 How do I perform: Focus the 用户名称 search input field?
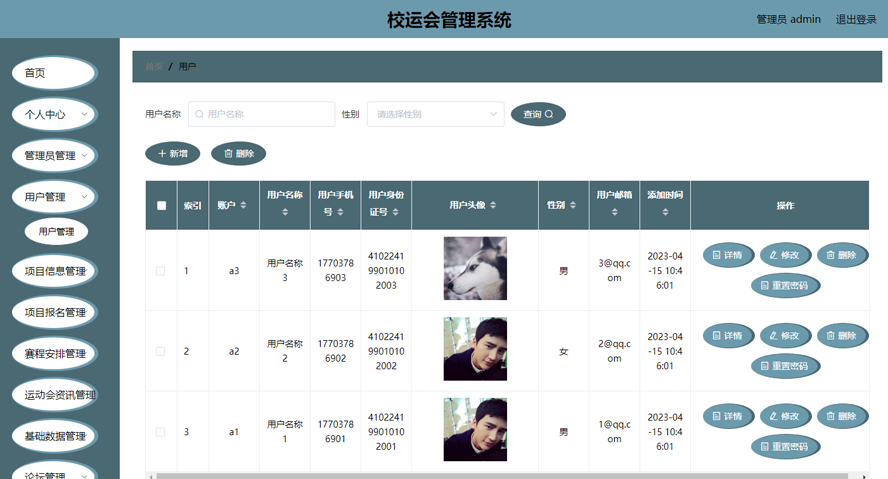[x=262, y=114]
